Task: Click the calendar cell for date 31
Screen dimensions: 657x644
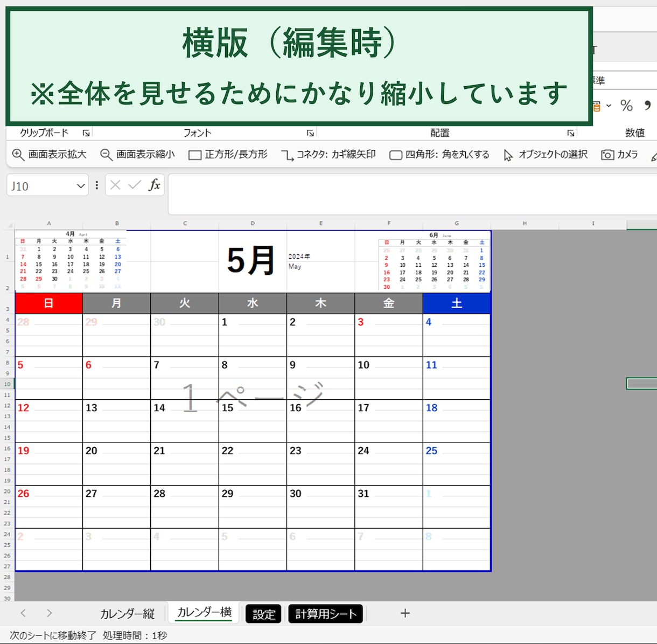Action: click(389, 507)
